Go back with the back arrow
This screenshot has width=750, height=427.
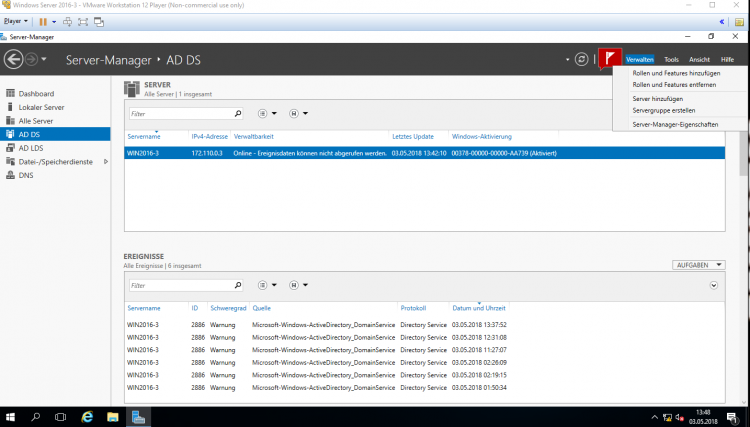(14, 60)
